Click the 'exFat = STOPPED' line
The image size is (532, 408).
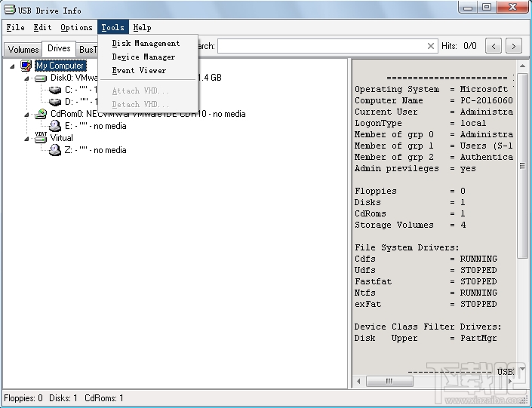point(426,304)
